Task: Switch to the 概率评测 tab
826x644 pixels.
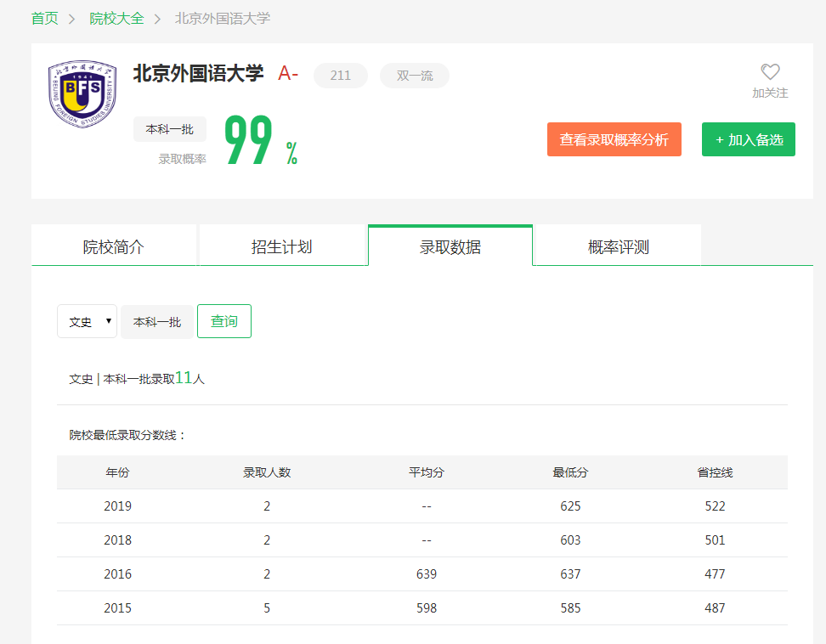Action: 619,246
